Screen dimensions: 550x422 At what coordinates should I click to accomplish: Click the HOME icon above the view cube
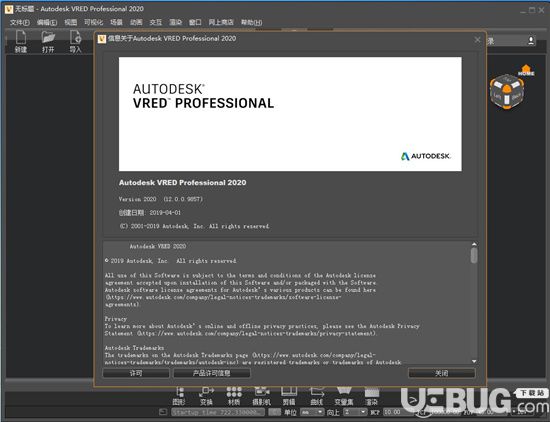tap(526, 70)
